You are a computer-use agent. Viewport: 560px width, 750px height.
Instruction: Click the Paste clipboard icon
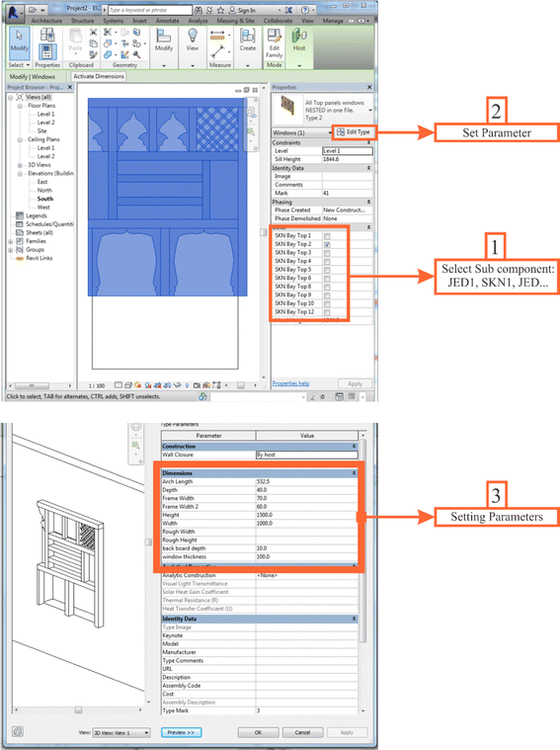(x=76, y=40)
